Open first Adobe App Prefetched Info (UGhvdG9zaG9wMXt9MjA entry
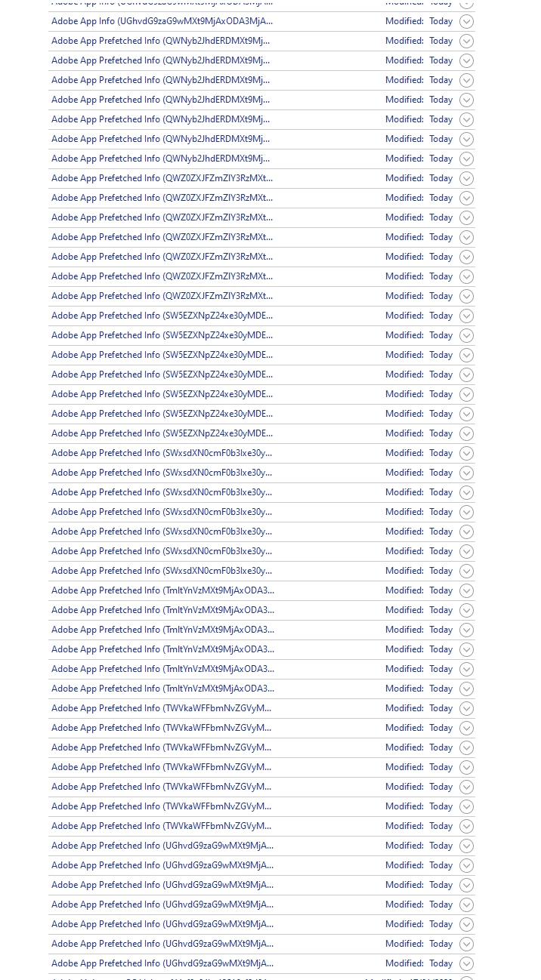This screenshot has height=980, width=541. [x=162, y=846]
